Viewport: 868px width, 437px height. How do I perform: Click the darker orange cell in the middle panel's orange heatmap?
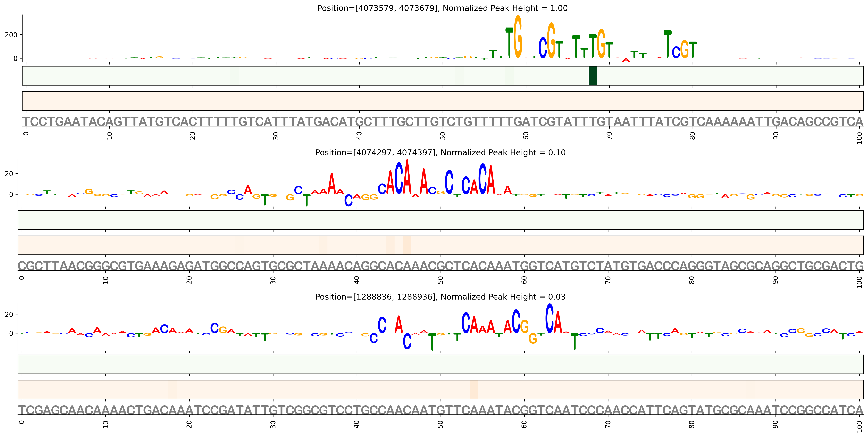pyautogui.click(x=407, y=245)
